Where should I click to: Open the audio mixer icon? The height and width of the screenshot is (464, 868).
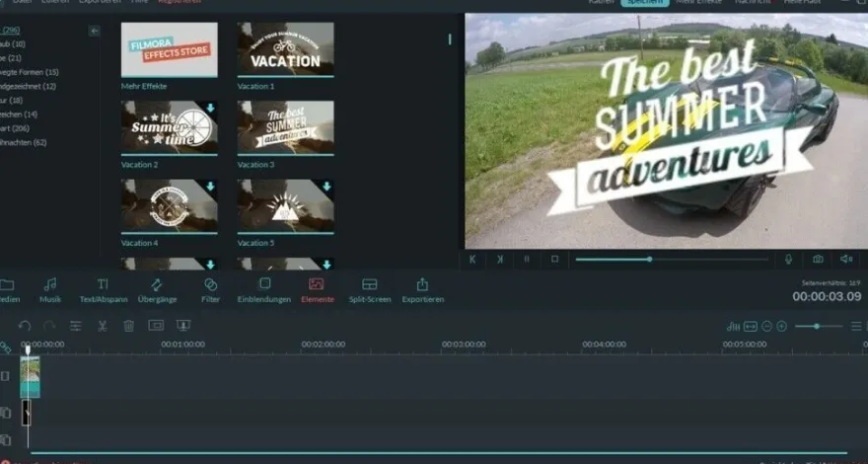tap(734, 327)
